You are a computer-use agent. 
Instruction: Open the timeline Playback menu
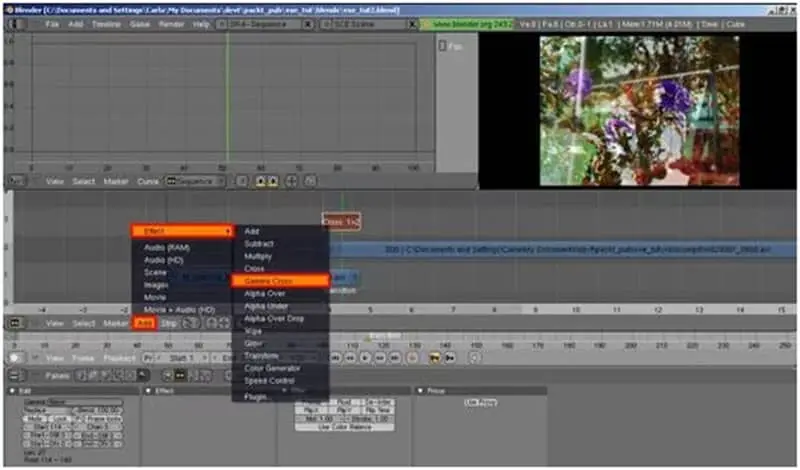pyautogui.click(x=120, y=358)
